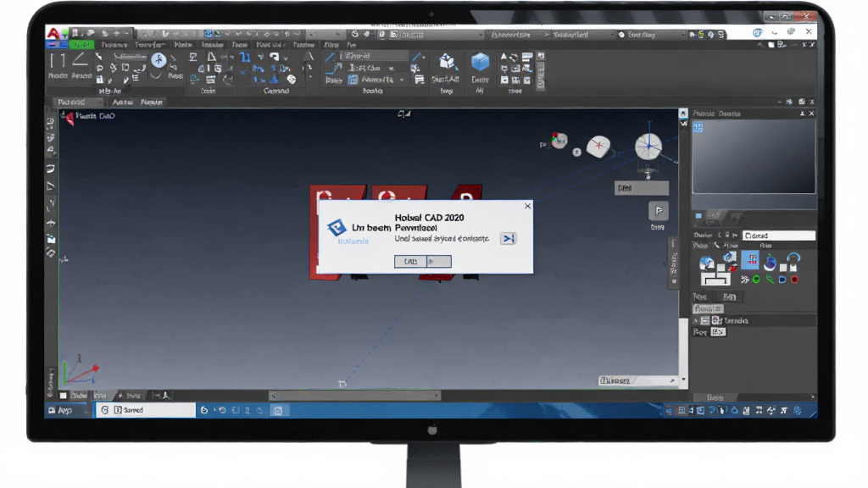Open the red A application menu logo

click(53, 33)
